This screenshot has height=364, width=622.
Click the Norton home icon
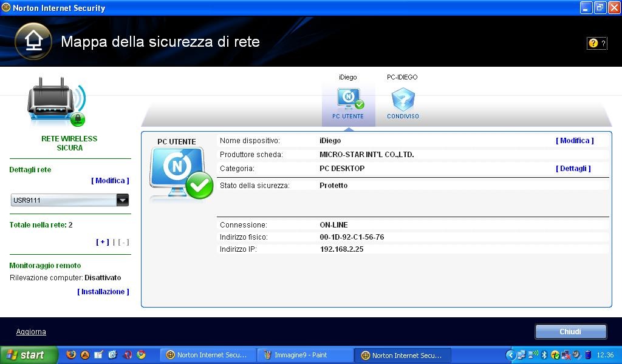[x=33, y=41]
